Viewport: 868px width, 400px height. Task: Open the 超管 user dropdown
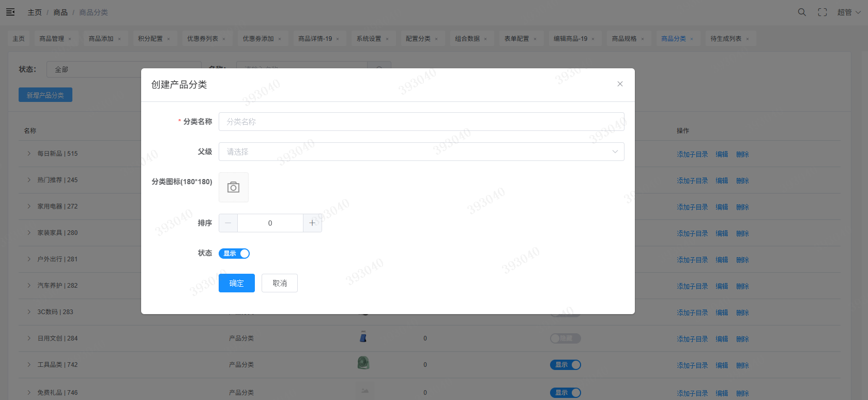pos(849,12)
